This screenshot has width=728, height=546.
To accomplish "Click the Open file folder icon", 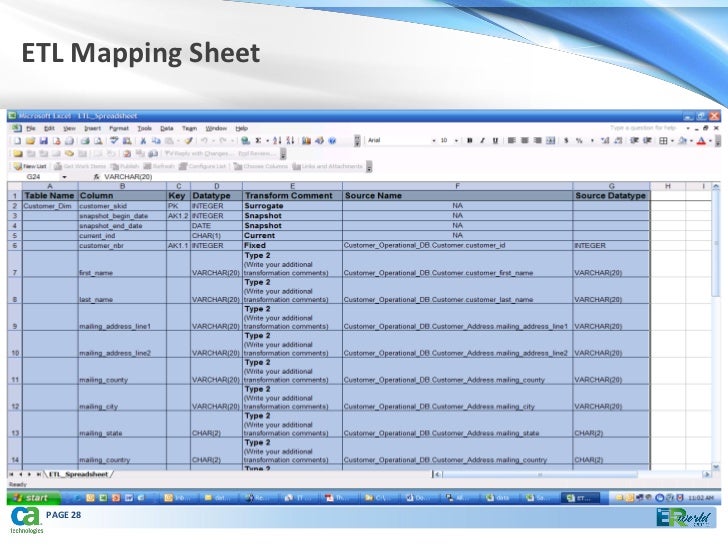I will (31, 141).
